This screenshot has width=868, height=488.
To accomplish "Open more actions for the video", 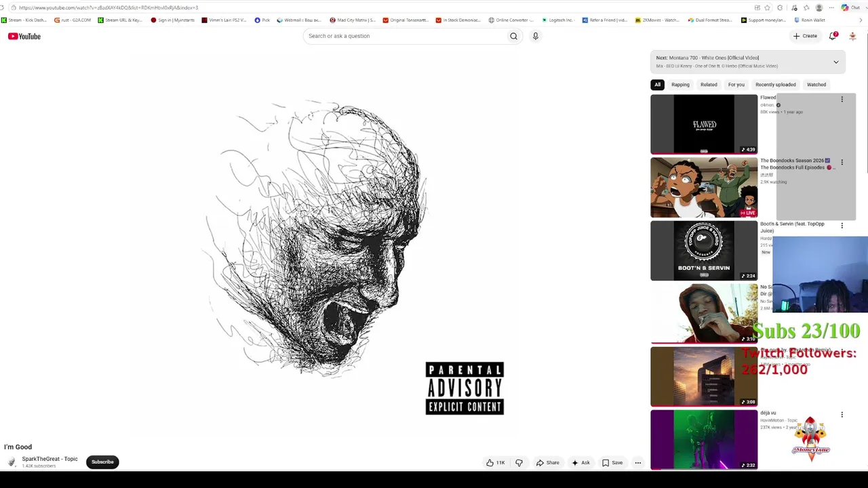I will coord(637,463).
